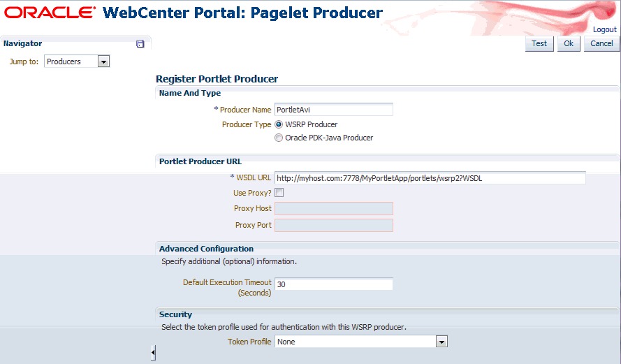Select Oracle PDK-Java Producer radio button
Viewport: 621px width, 364px height.
point(279,138)
